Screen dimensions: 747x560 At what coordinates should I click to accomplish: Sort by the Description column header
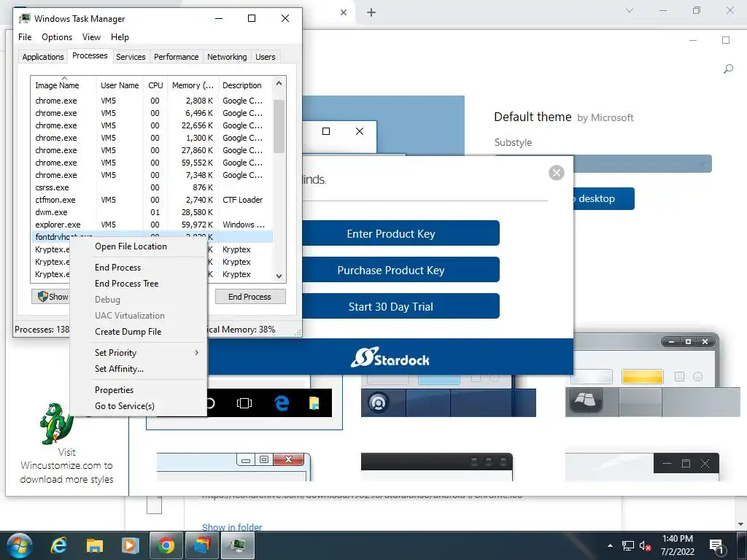(x=245, y=85)
